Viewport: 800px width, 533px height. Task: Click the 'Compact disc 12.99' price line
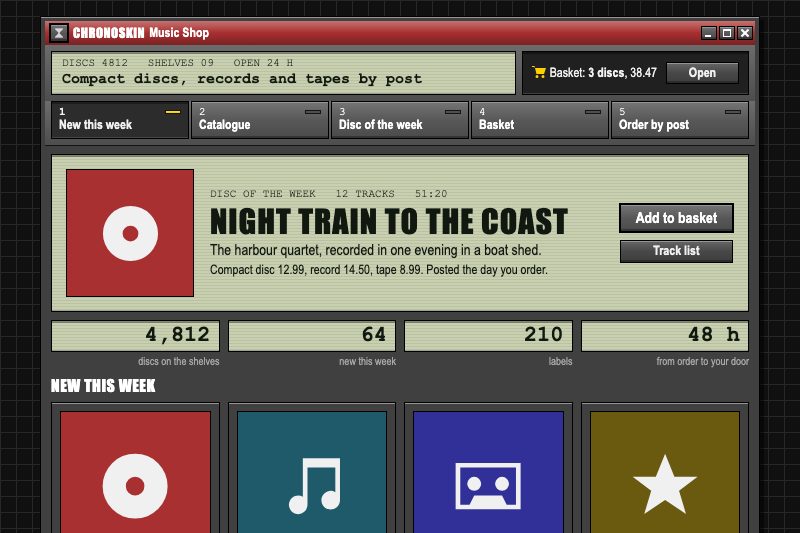[x=379, y=270]
